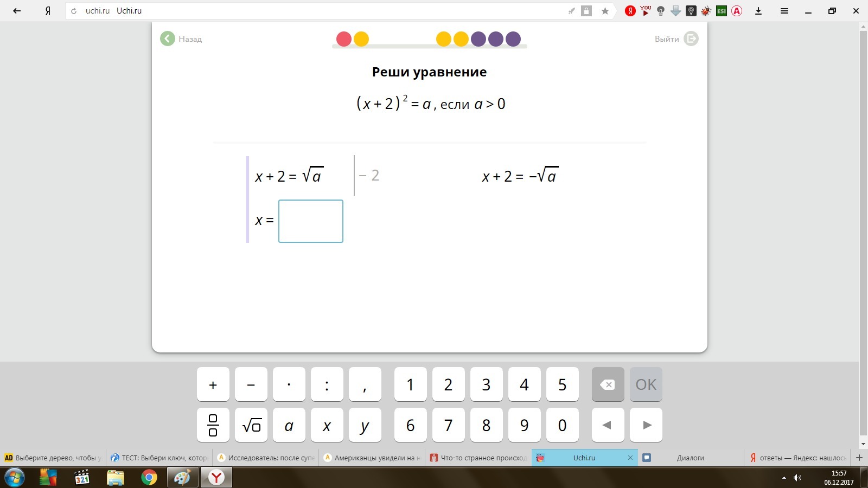The image size is (868, 488).
Task: Launch Chrome from the taskbar
Action: [148, 478]
